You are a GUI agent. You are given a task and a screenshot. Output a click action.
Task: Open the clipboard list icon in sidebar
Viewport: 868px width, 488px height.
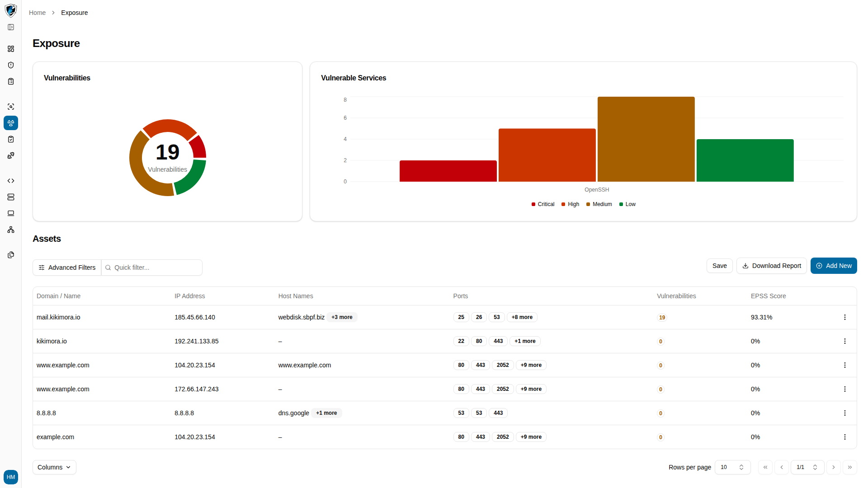point(11,81)
